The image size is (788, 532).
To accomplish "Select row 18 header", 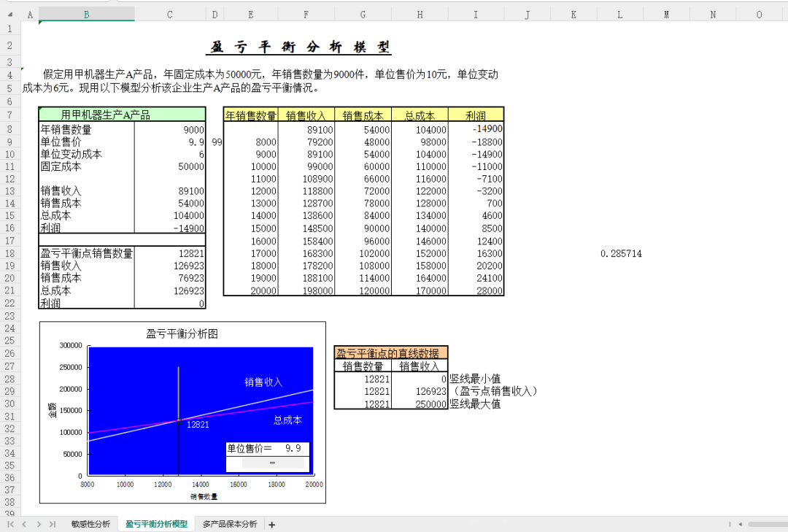I will (9, 253).
